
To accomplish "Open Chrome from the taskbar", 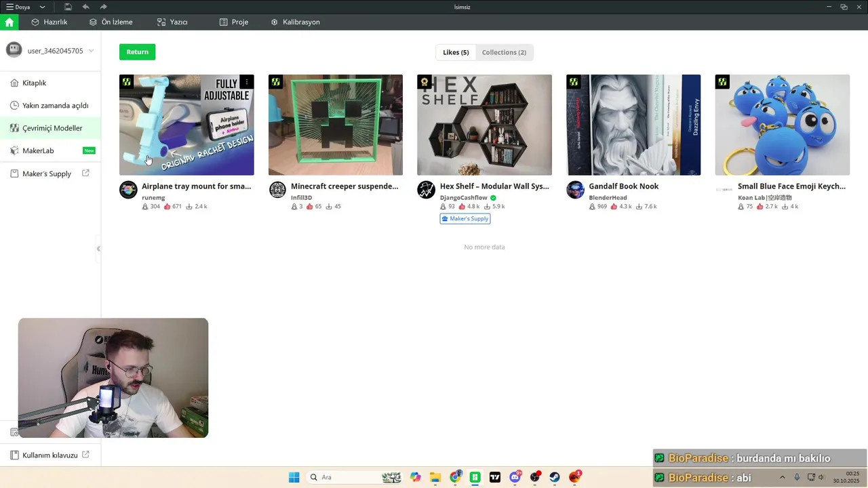I will coord(455,477).
